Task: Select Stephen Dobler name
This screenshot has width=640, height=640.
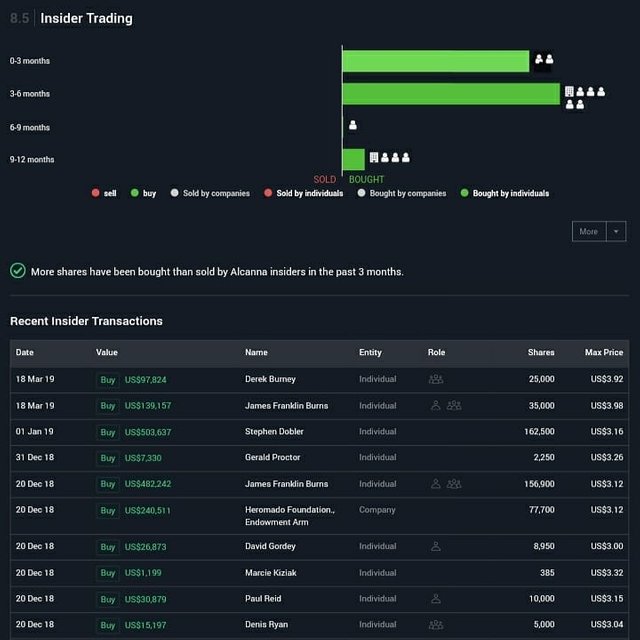Action: click(274, 431)
